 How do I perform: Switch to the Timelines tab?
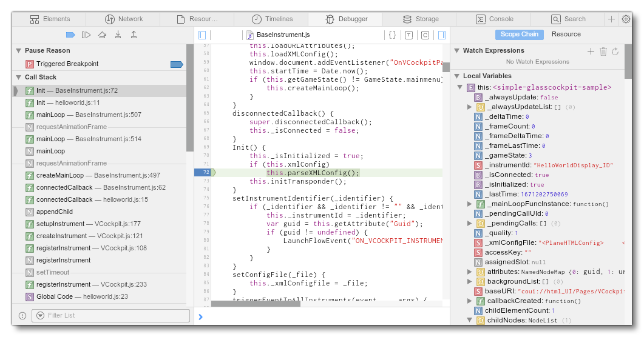tap(271, 19)
